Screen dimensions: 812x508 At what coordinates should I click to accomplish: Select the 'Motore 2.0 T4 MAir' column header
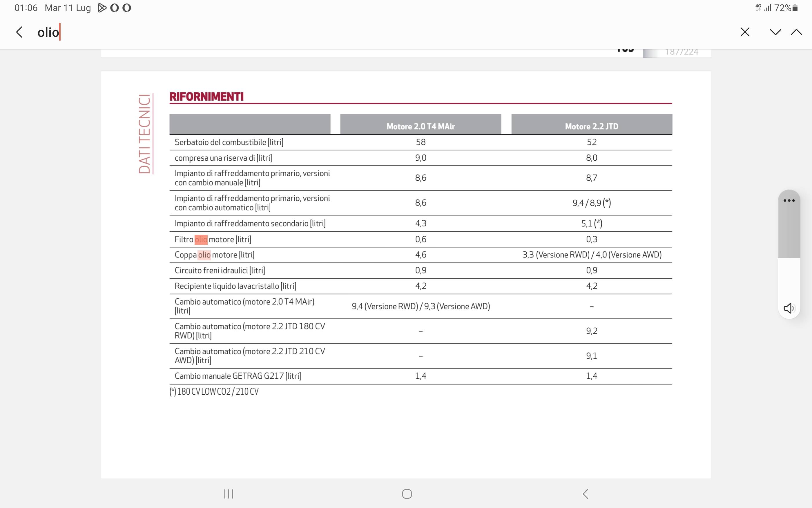tap(420, 126)
